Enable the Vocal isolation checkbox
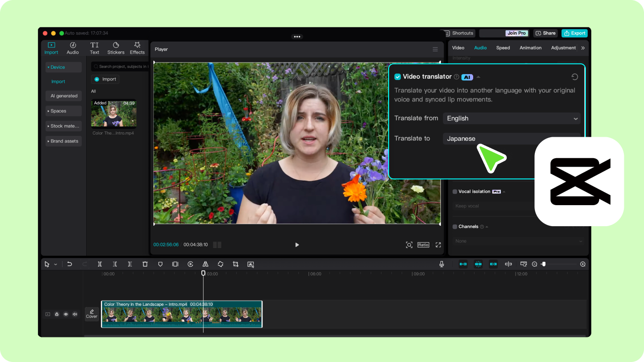The image size is (644, 362). point(455,192)
